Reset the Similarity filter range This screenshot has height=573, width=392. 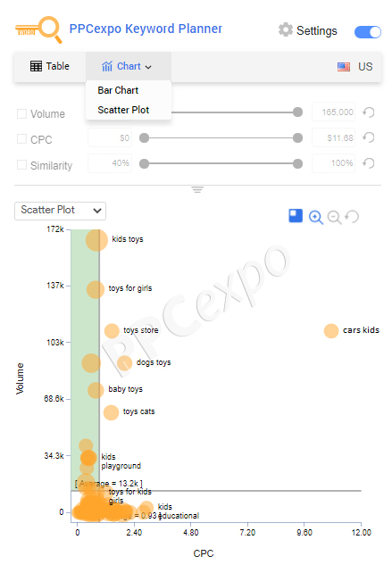click(369, 163)
